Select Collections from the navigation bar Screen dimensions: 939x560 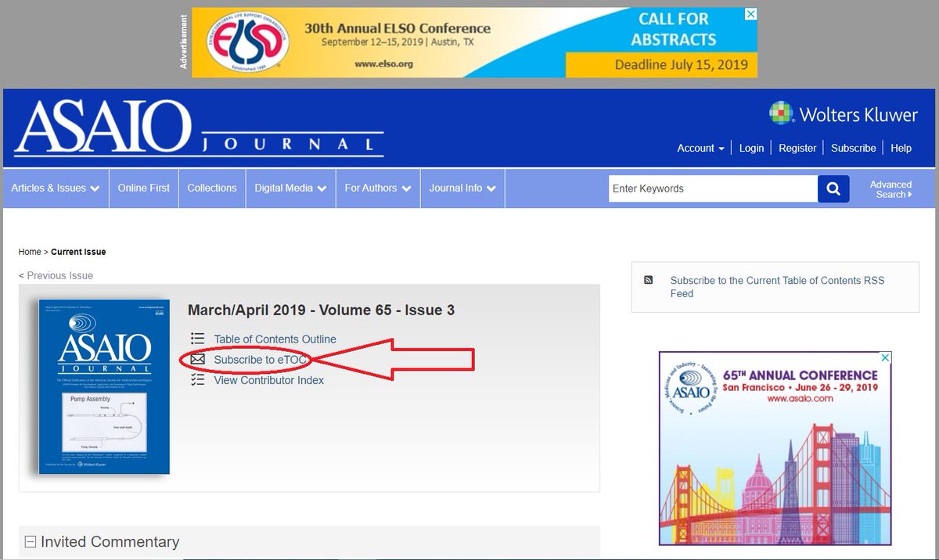click(212, 188)
